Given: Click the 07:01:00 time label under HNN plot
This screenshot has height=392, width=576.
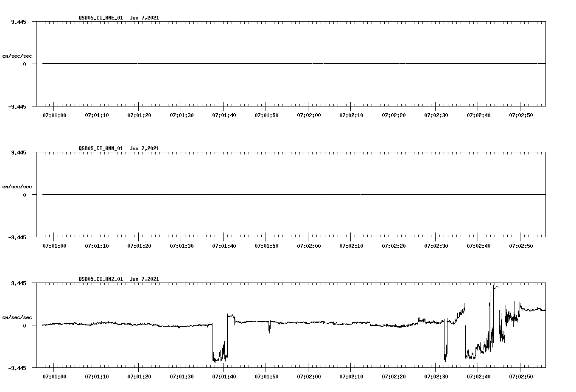Looking at the screenshot, I should click(54, 246).
